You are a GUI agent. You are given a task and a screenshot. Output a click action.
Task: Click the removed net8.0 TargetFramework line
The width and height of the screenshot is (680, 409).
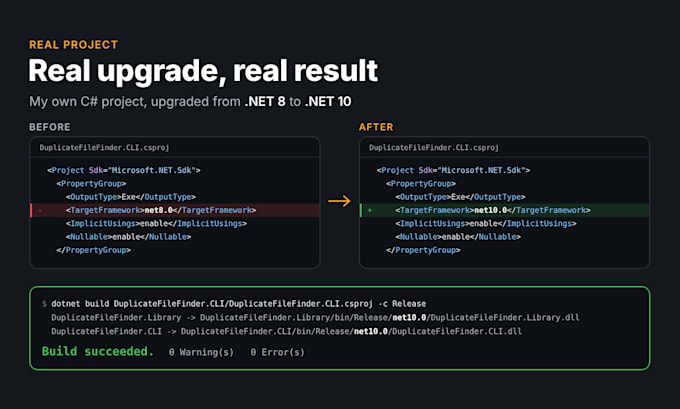tap(175, 210)
